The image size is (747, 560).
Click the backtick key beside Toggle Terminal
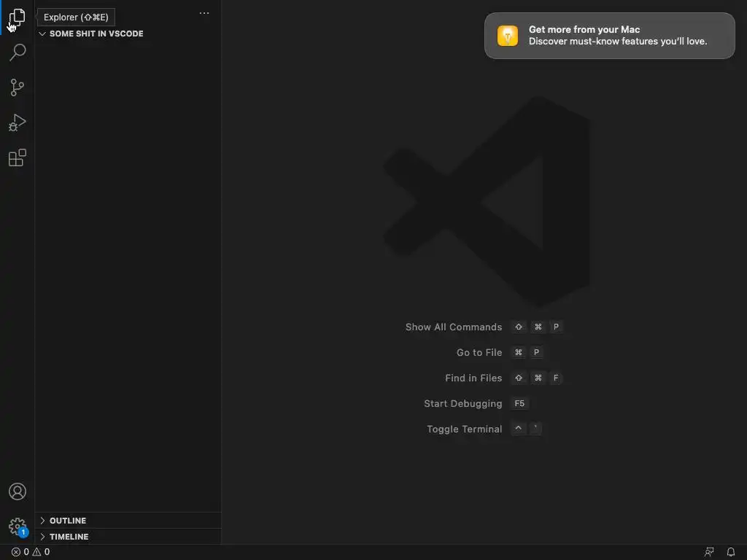tap(535, 429)
